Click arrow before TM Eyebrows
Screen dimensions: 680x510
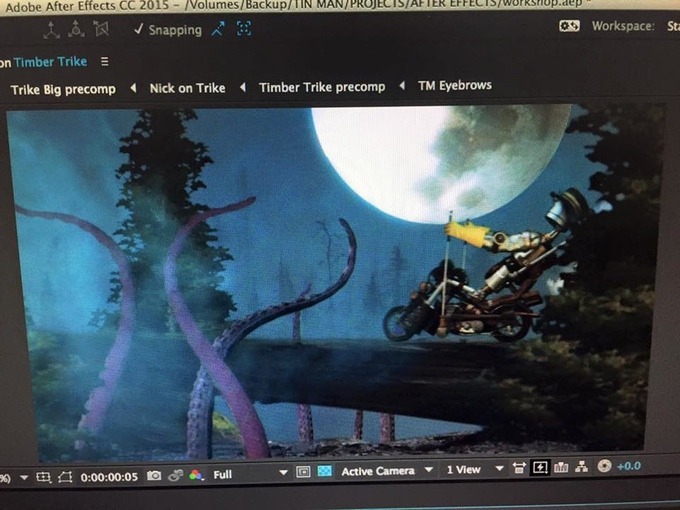click(402, 85)
